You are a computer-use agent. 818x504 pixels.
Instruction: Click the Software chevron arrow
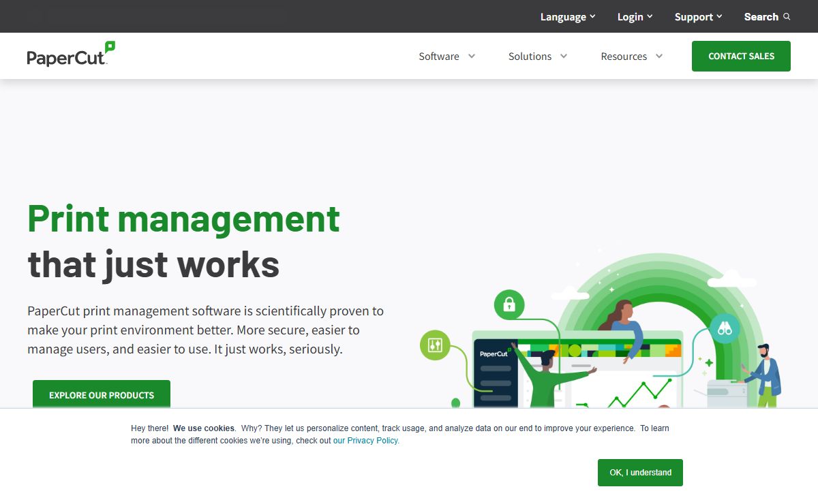(x=471, y=57)
